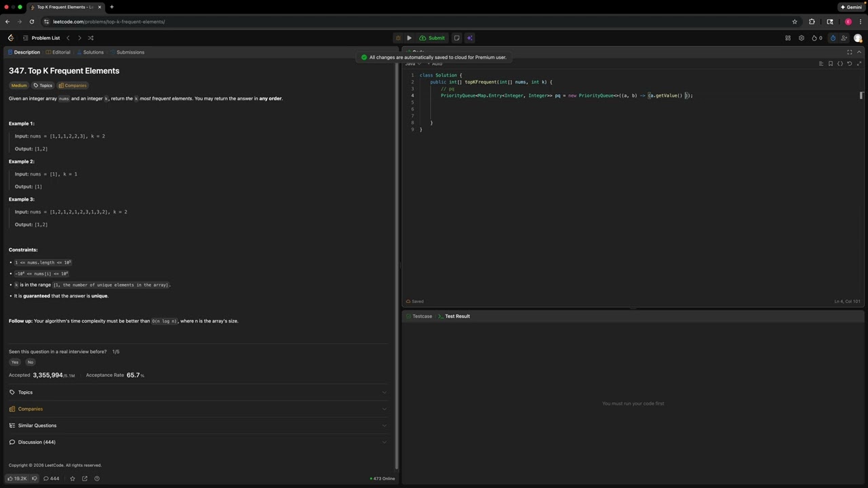This screenshot has width=868, height=488.
Task: Switch to the Editorial tab
Action: pos(58,52)
